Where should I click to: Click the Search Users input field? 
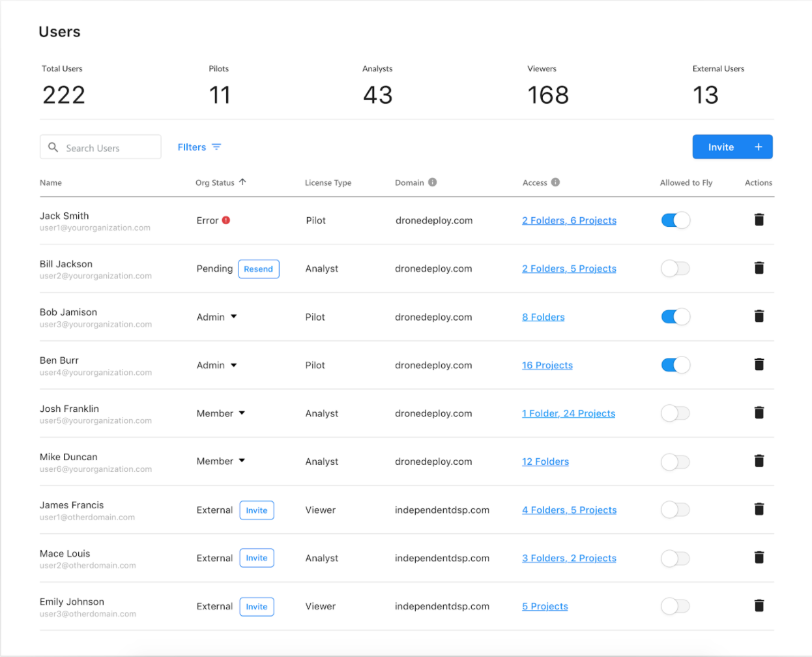(108, 148)
